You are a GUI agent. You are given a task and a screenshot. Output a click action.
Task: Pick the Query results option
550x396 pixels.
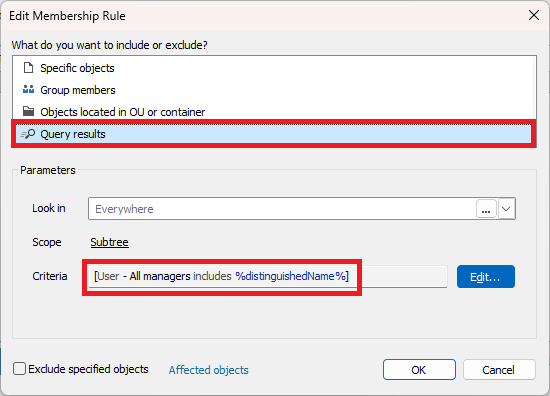(x=274, y=134)
